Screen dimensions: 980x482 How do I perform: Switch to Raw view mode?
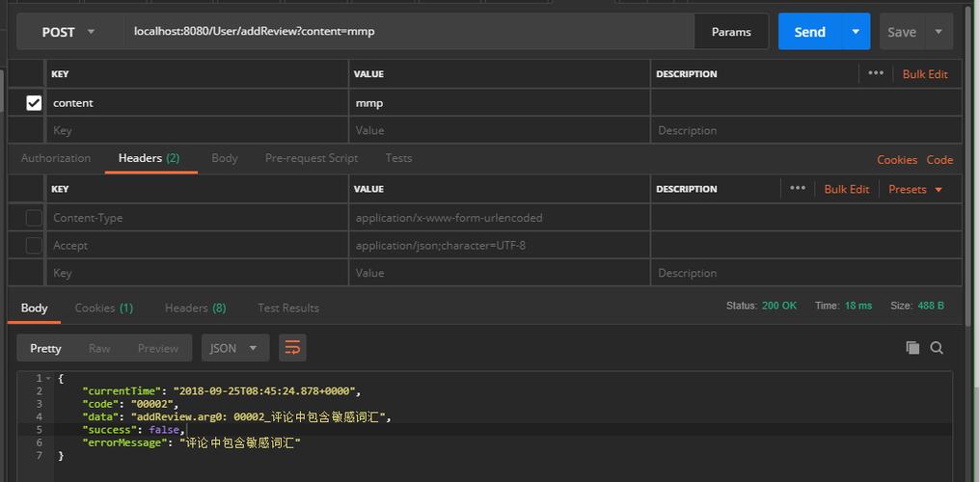point(99,348)
